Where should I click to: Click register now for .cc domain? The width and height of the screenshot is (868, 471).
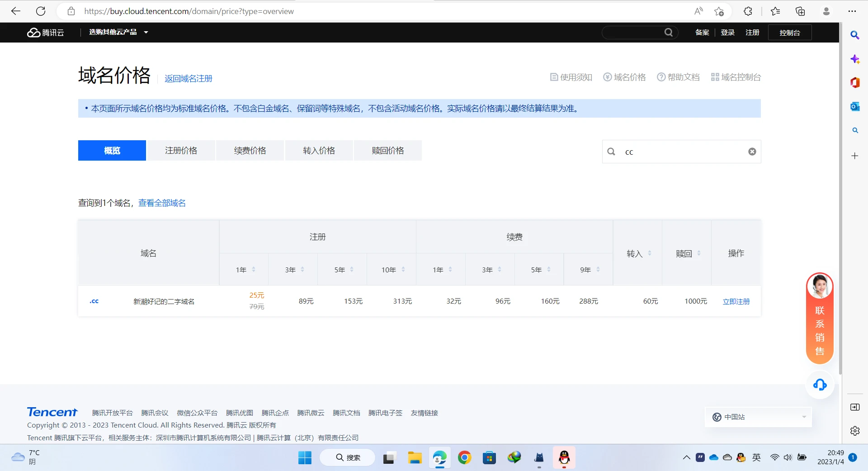click(x=736, y=301)
